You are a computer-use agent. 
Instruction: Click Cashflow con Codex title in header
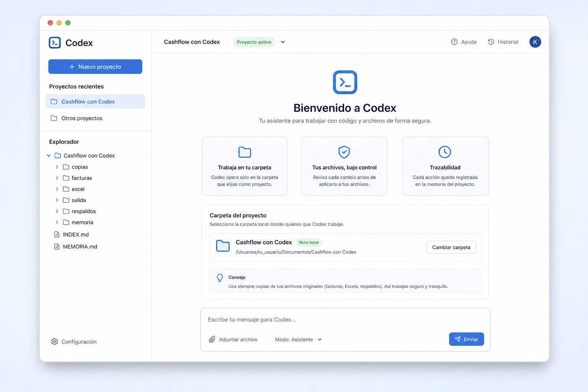coord(192,42)
